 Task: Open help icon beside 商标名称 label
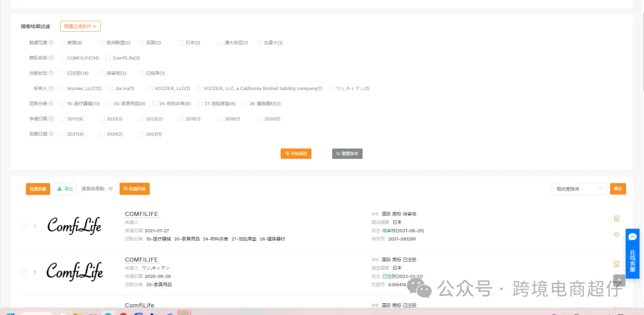pyautogui.click(x=51, y=58)
